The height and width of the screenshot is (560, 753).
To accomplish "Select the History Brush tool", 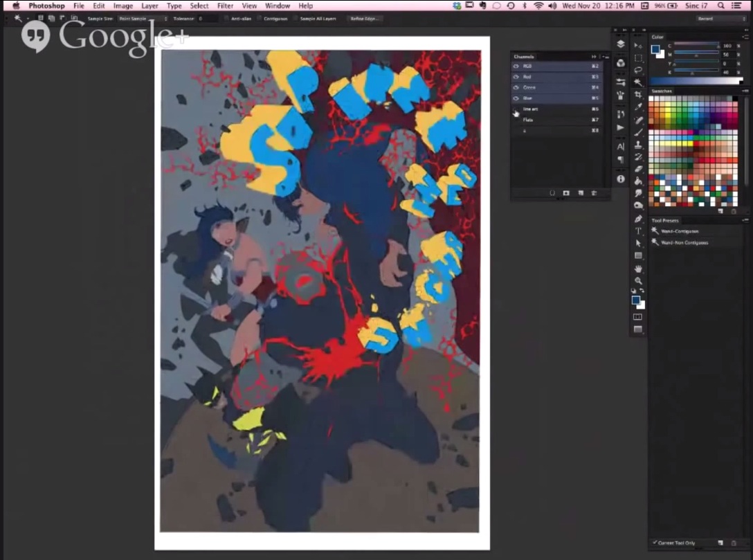I will click(638, 156).
